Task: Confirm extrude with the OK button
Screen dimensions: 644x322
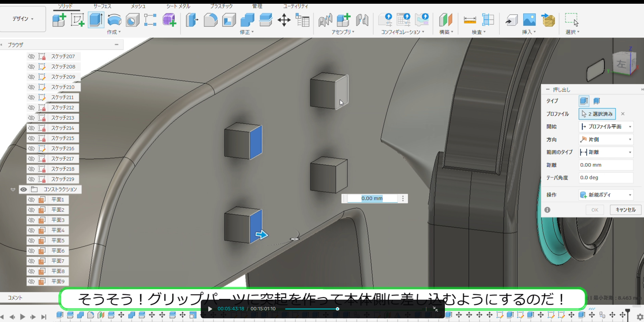Action: click(x=595, y=210)
